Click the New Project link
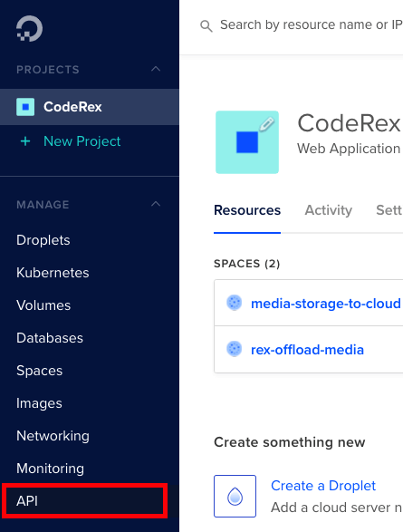403x532 pixels. click(82, 141)
